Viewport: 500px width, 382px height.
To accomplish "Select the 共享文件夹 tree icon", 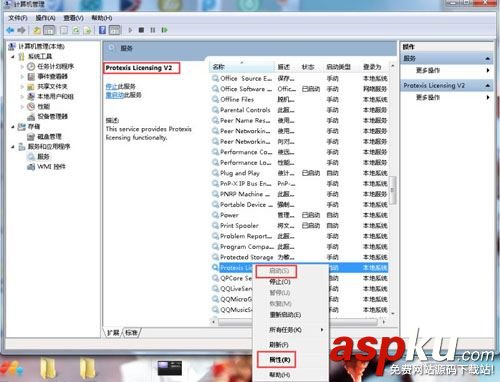I will point(31,87).
